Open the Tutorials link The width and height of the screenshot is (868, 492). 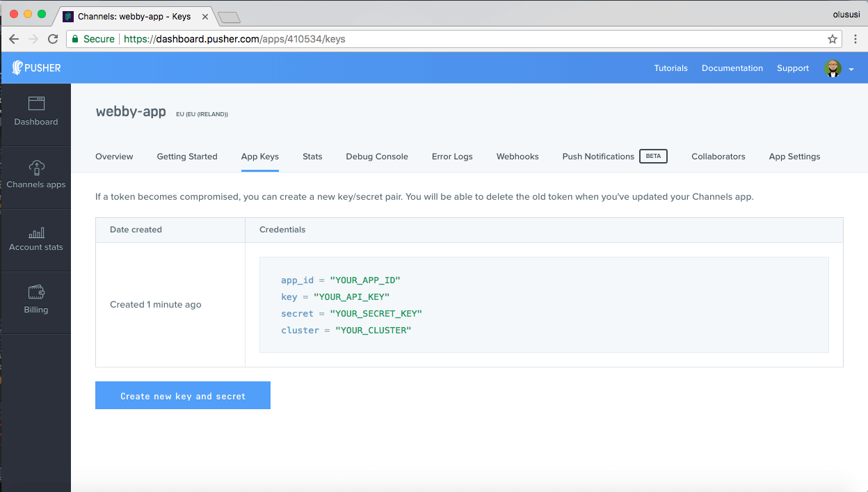click(671, 68)
